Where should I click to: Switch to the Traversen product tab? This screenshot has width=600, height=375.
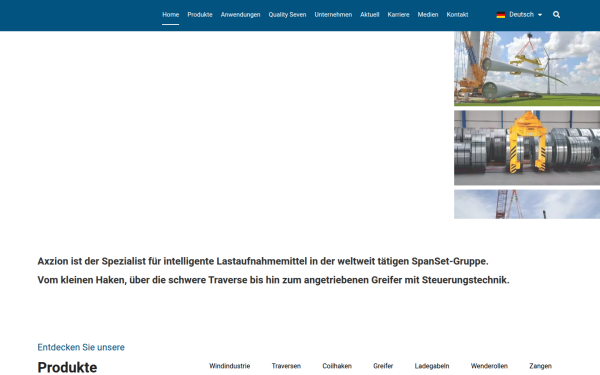pyautogui.click(x=286, y=366)
